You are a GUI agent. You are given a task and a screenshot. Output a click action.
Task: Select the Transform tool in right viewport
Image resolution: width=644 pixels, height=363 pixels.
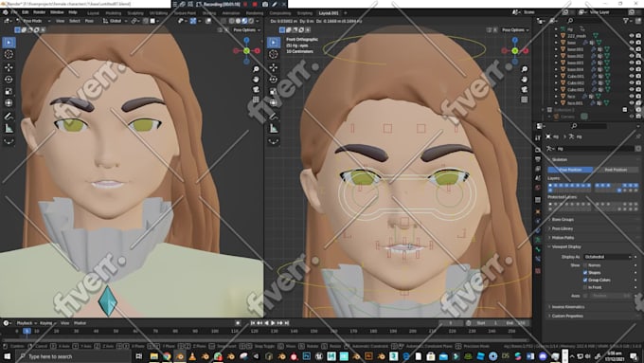click(x=274, y=103)
